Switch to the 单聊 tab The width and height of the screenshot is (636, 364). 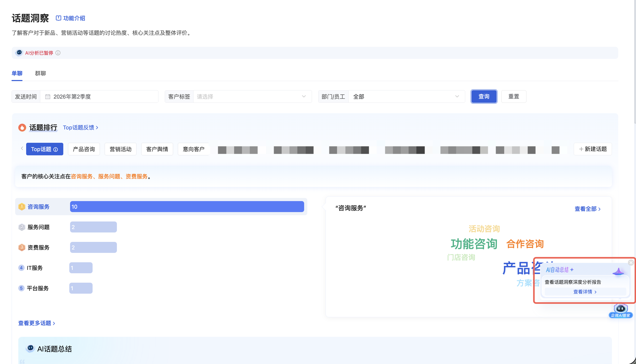click(17, 73)
